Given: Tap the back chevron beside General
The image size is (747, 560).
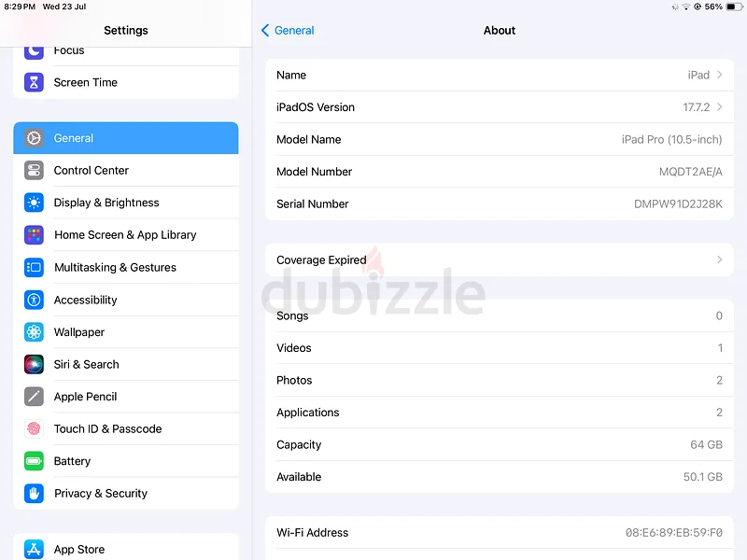Looking at the screenshot, I should tap(265, 31).
